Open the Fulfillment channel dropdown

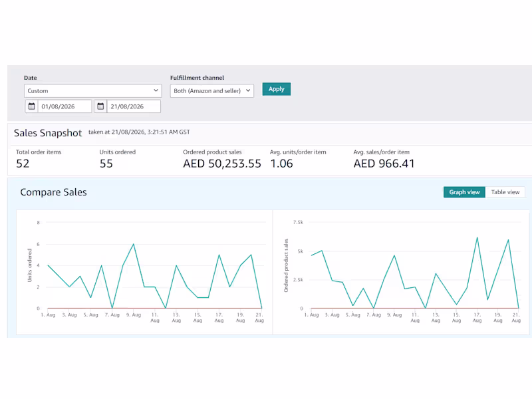click(x=211, y=91)
